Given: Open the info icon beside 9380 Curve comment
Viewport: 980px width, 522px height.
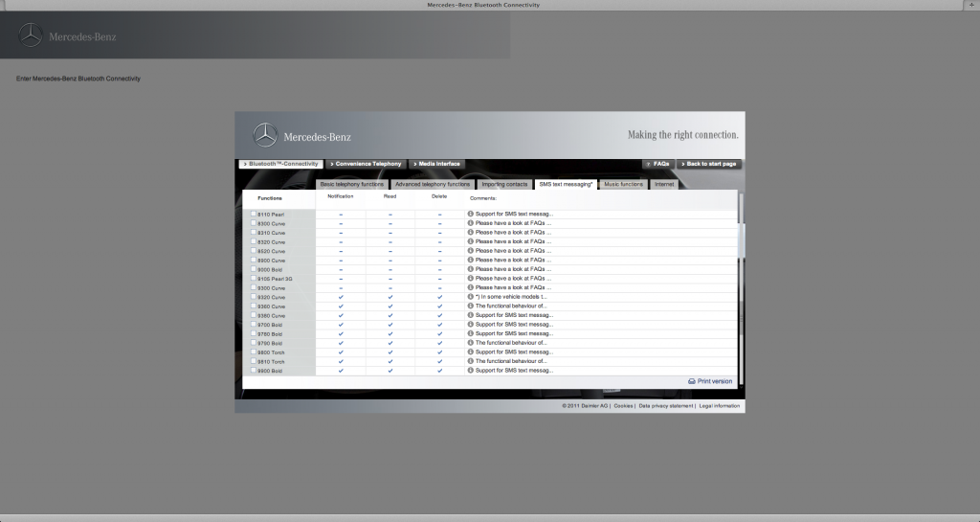Looking at the screenshot, I should click(471, 315).
